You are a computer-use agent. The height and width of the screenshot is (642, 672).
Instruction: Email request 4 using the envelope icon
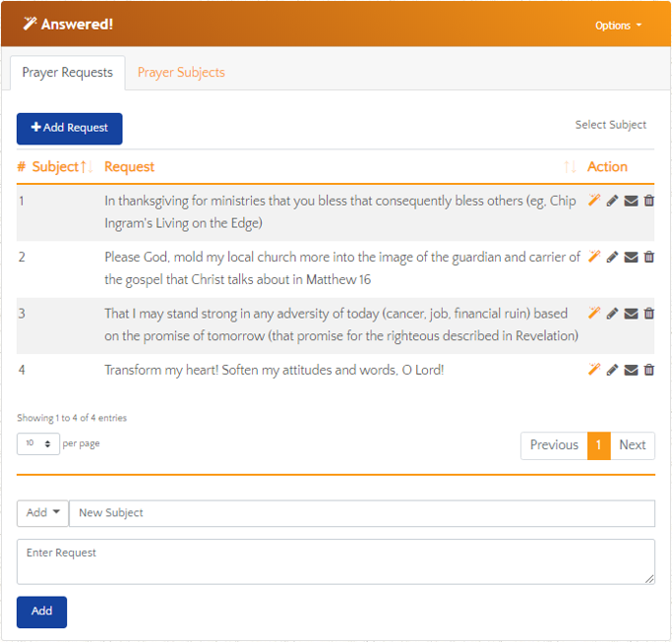point(631,370)
